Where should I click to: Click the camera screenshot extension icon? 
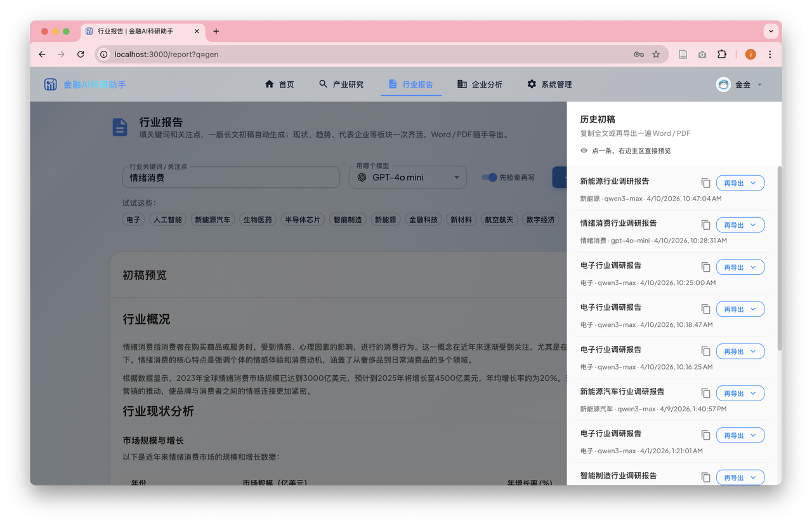702,55
